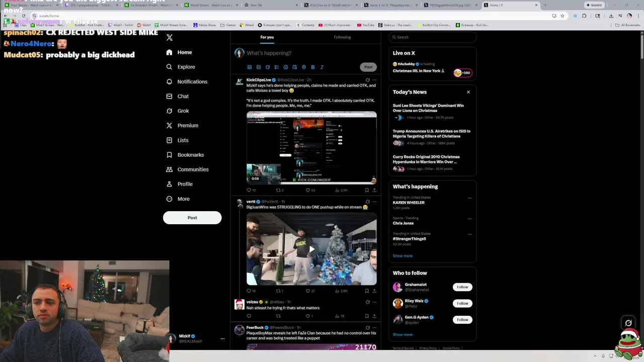Tag location icon in composer toolbar
644x362 pixels.
pos(304,67)
